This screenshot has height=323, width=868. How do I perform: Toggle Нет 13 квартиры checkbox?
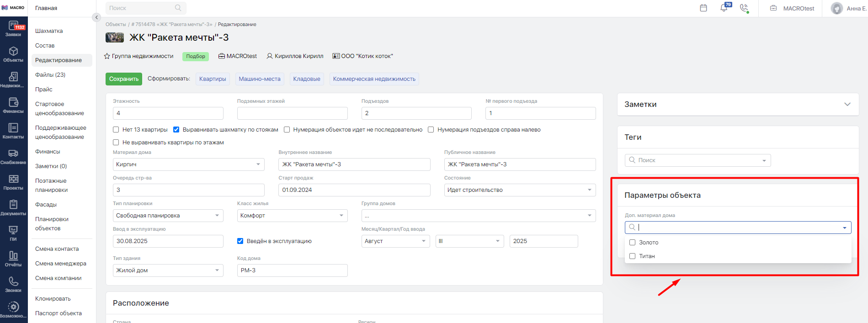(x=116, y=130)
